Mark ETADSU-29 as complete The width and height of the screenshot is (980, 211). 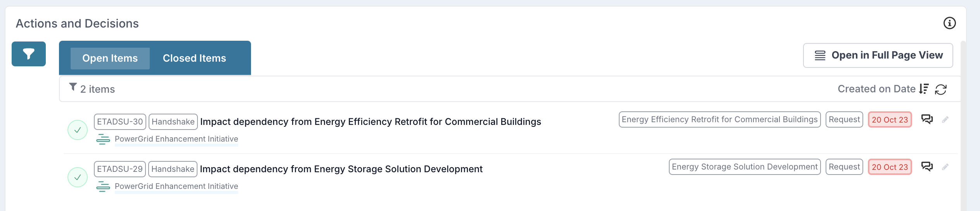pyautogui.click(x=78, y=177)
